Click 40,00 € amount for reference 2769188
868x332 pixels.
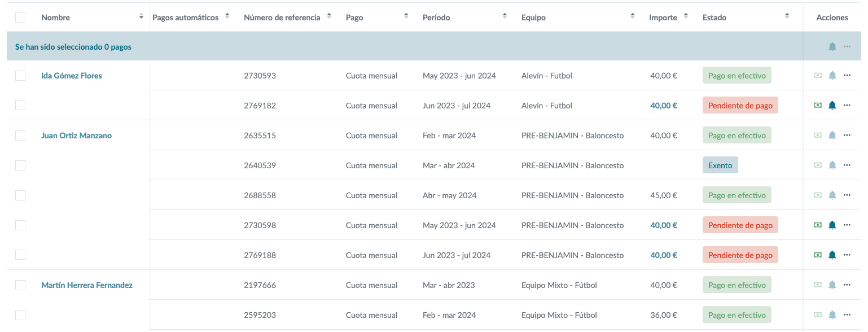click(x=663, y=255)
